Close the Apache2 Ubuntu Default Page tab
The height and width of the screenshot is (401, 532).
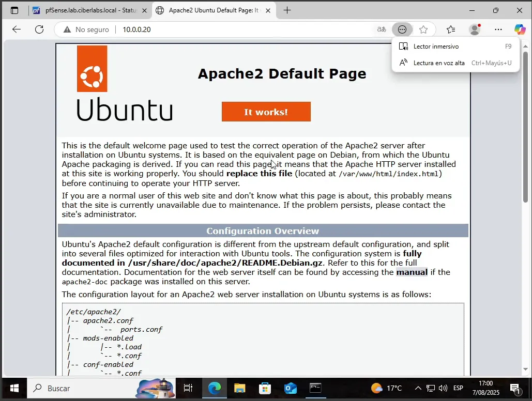point(268,10)
